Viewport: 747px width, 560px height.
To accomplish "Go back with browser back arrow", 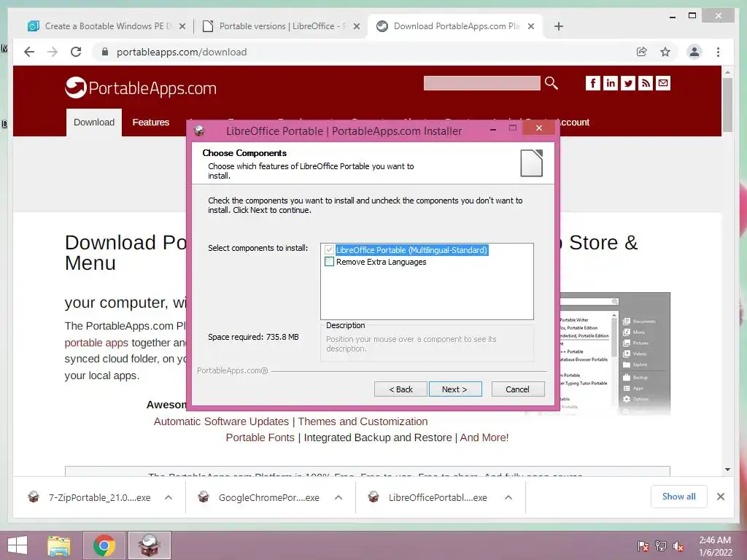I will point(29,52).
